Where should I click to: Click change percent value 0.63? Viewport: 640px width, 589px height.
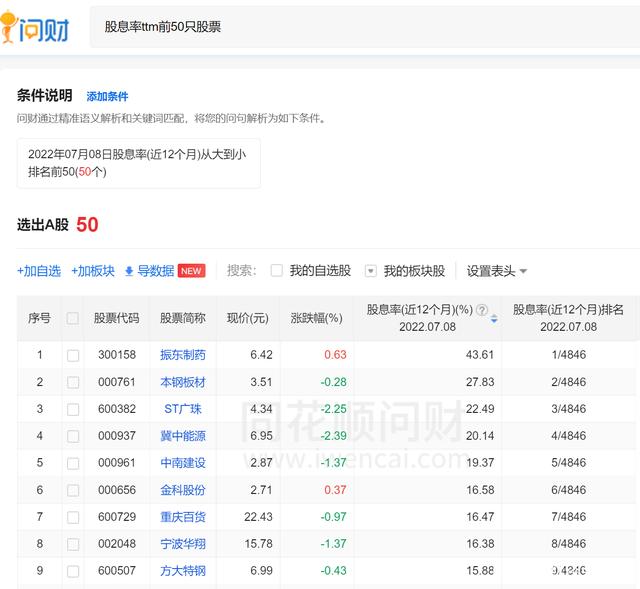point(335,355)
